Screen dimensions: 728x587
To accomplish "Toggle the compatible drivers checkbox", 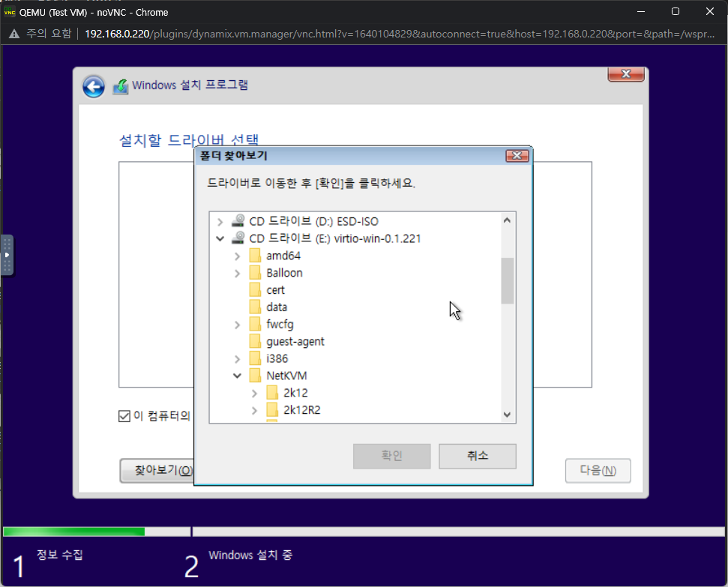I will click(x=124, y=416).
